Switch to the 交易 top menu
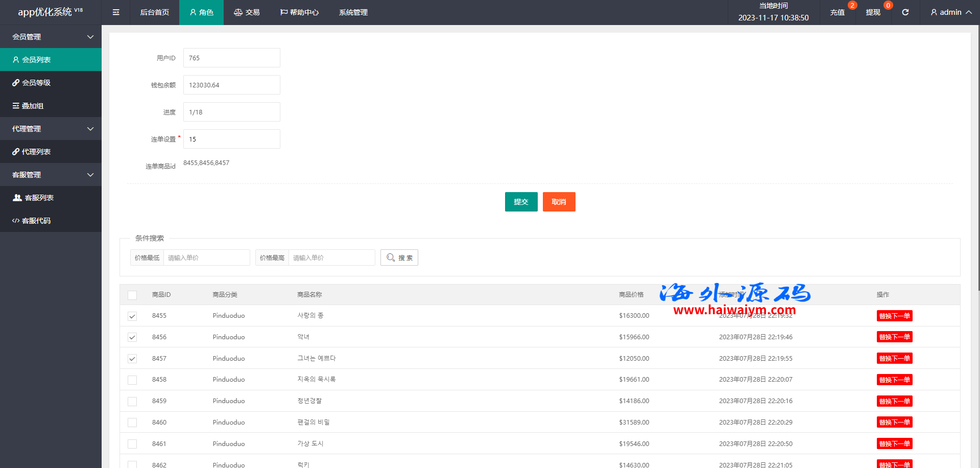Image resolution: width=980 pixels, height=468 pixels. pyautogui.click(x=247, y=12)
